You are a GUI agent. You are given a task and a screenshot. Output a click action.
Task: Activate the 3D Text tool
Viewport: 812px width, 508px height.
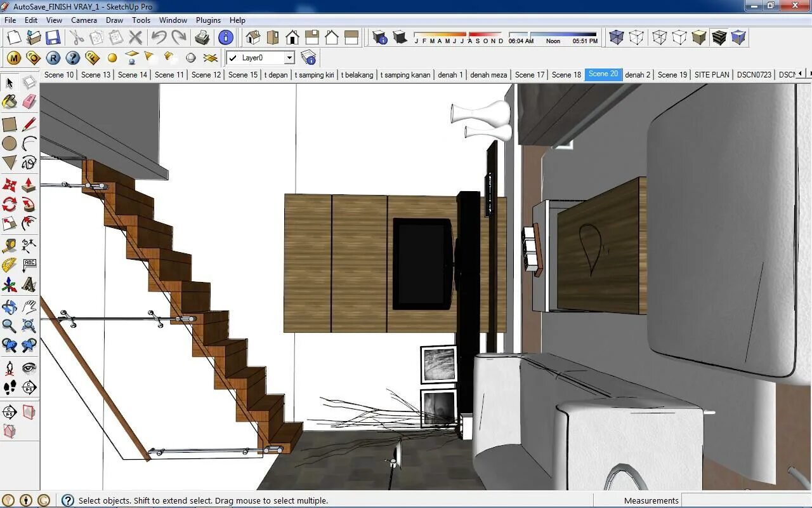(x=29, y=284)
